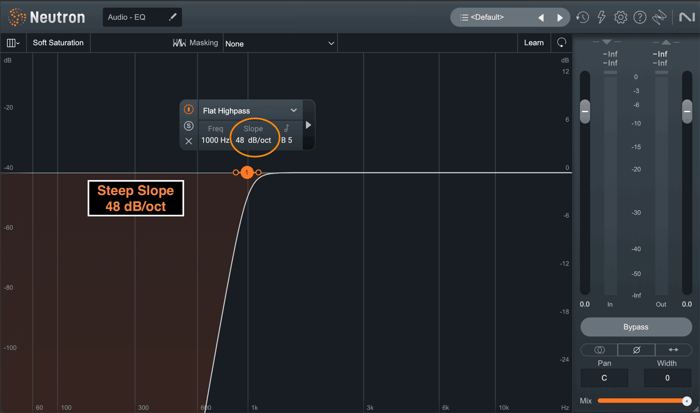
Task: Click the output meter up-arrow marker
Action: pyautogui.click(x=666, y=42)
